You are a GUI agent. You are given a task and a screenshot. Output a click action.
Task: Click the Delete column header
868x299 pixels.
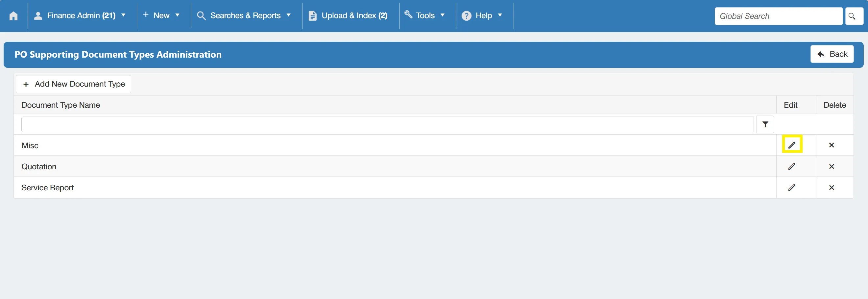835,105
